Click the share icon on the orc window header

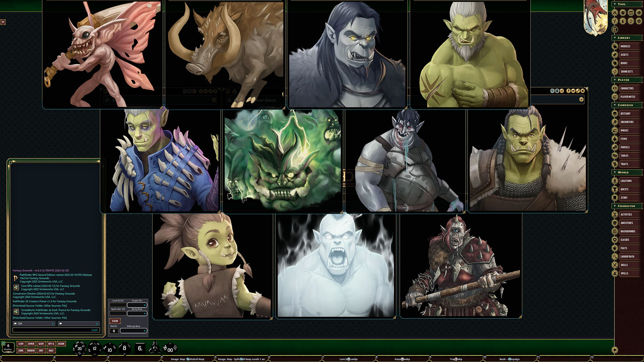(561, 91)
